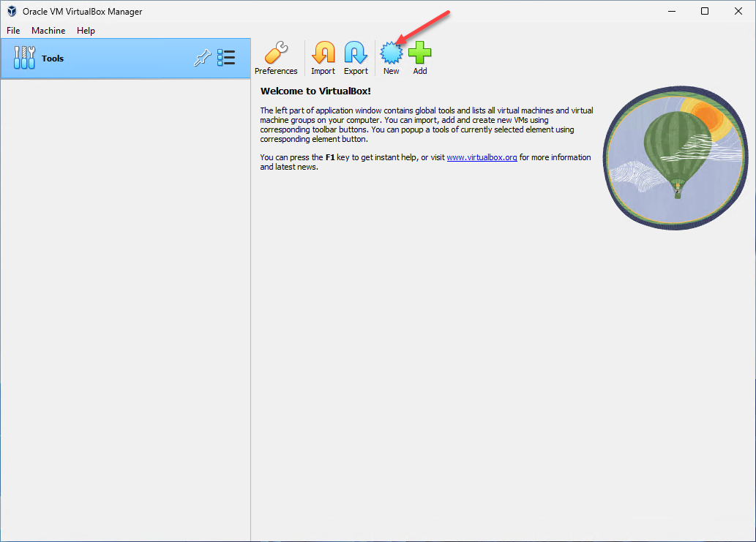Click the hot air balloon illustration

[x=675, y=157]
